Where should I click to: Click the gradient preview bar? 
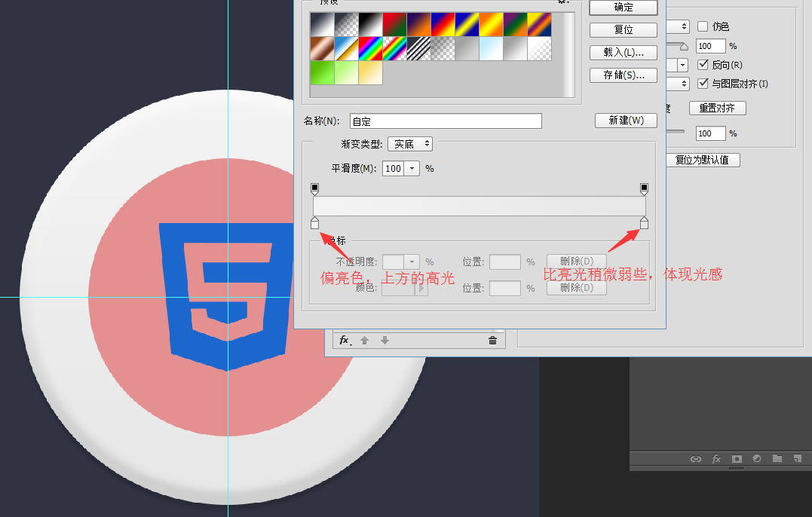[x=480, y=206]
